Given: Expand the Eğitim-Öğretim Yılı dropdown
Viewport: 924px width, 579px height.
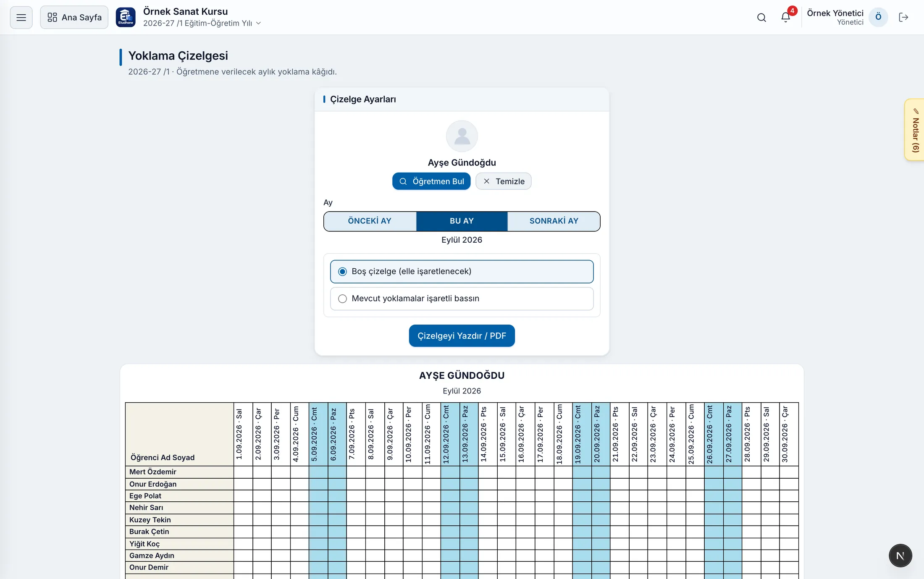Looking at the screenshot, I should click(202, 23).
